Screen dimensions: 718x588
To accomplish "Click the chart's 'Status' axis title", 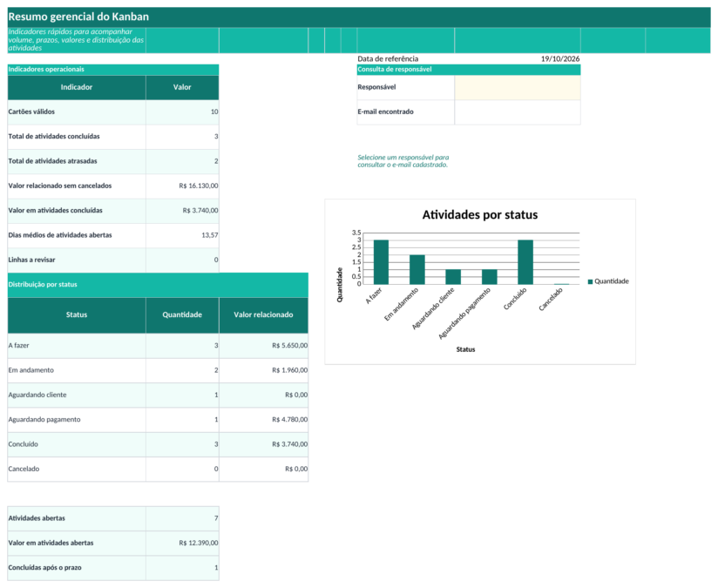I will click(x=465, y=349).
